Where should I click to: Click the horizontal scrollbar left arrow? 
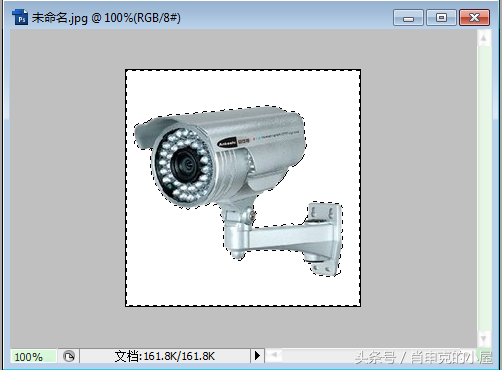click(x=274, y=355)
